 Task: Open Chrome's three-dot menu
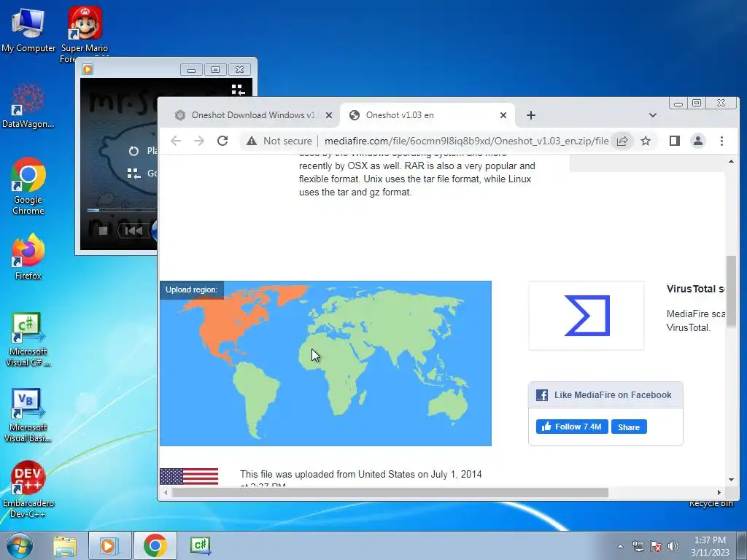coord(721,141)
